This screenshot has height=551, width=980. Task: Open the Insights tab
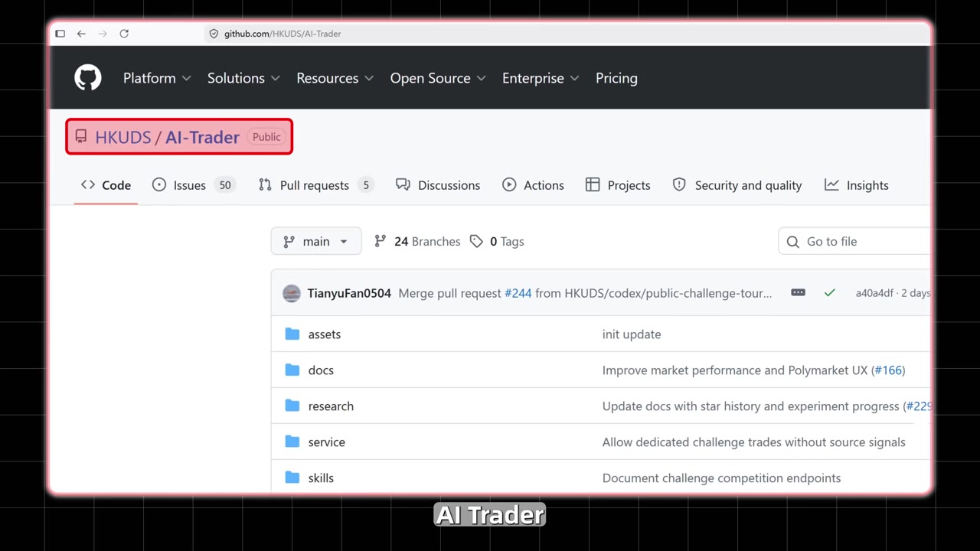[x=857, y=185]
